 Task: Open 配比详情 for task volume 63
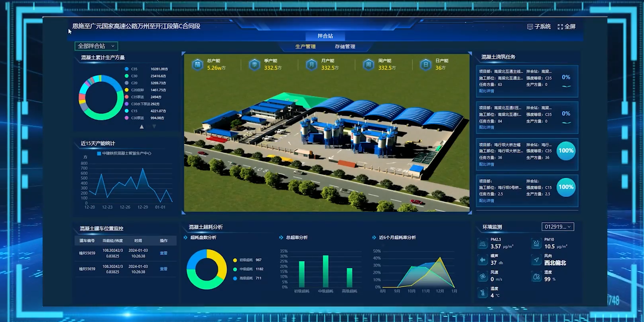[x=486, y=91]
